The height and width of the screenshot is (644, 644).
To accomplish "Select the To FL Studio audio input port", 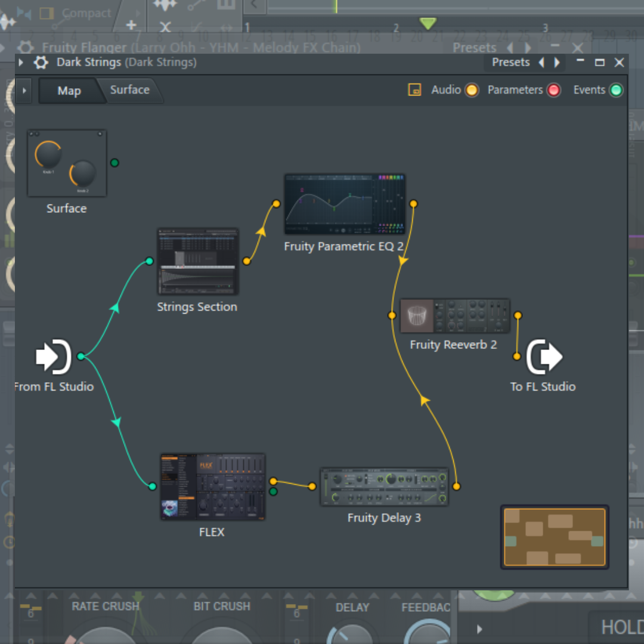I will coord(517,357).
